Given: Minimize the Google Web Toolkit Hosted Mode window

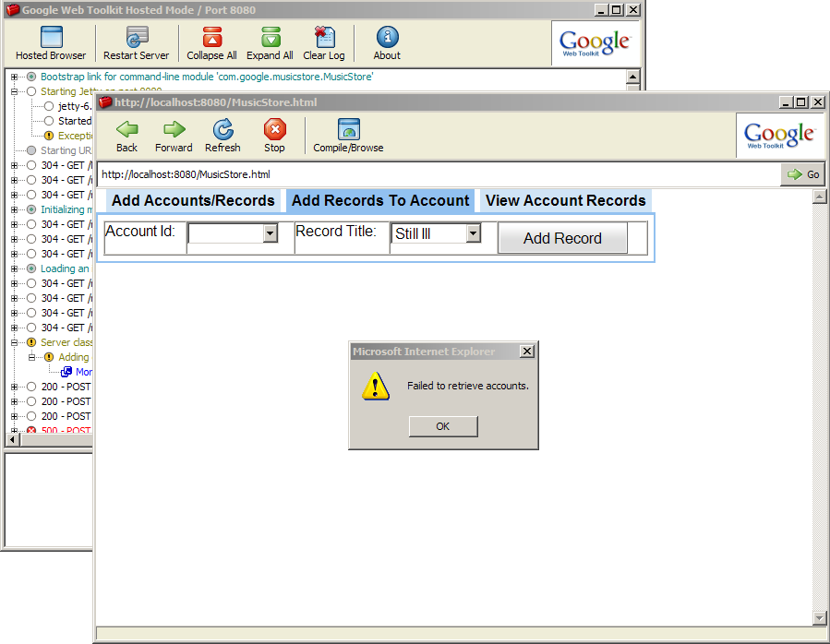Looking at the screenshot, I should tap(601, 10).
